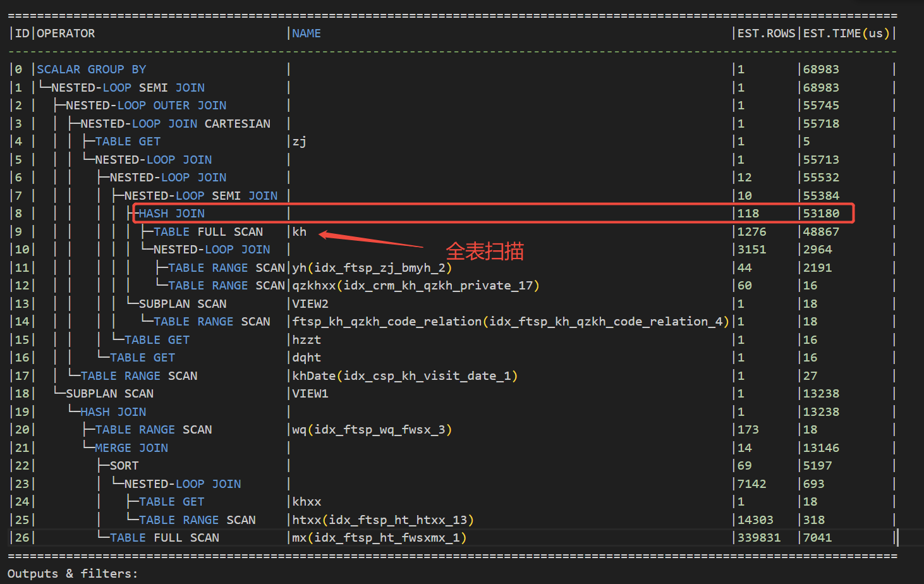924x584 pixels.
Task: Click TABLE GET operator in row 24
Action: click(x=172, y=502)
